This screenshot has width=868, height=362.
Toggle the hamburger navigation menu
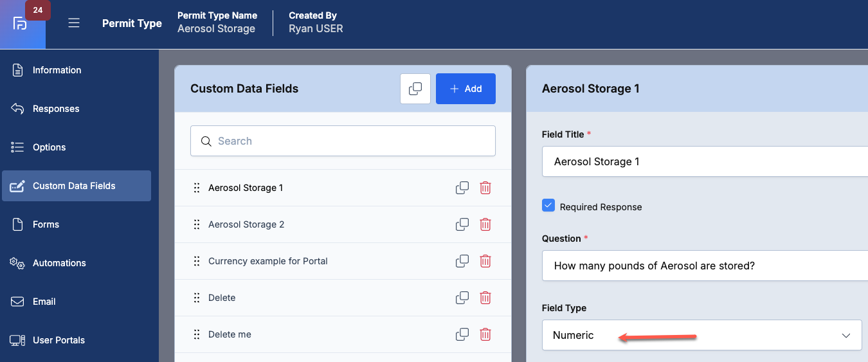(x=74, y=23)
